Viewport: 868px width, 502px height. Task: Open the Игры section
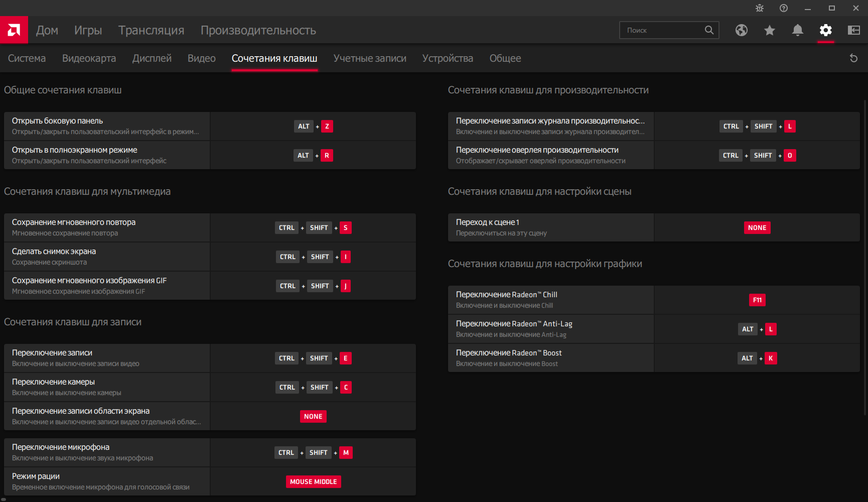tap(88, 30)
